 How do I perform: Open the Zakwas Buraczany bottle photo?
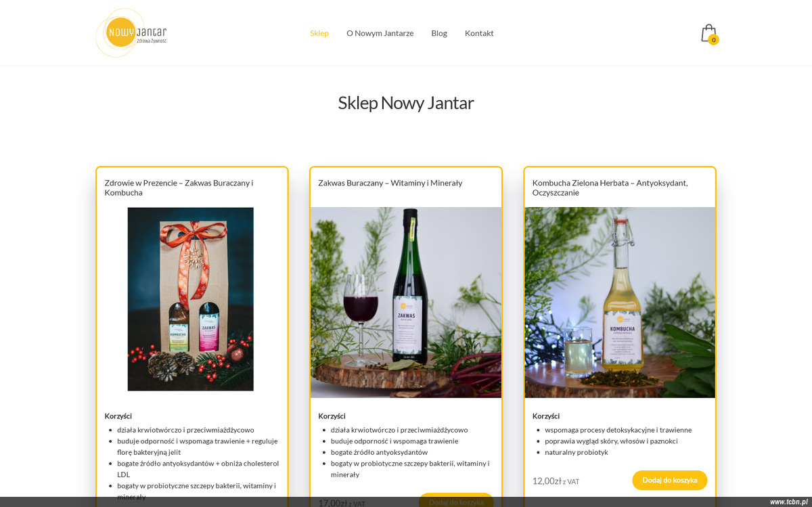(x=406, y=303)
